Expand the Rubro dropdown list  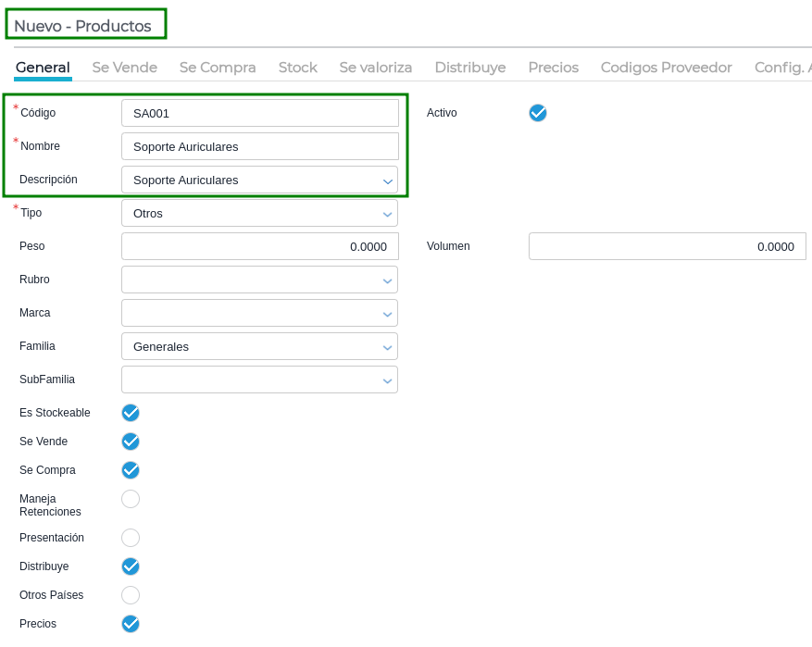pos(259,280)
